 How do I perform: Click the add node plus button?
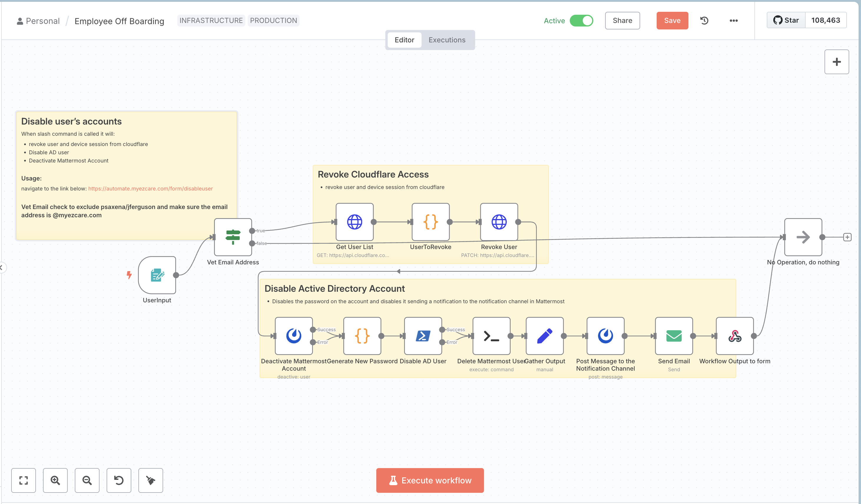(837, 62)
